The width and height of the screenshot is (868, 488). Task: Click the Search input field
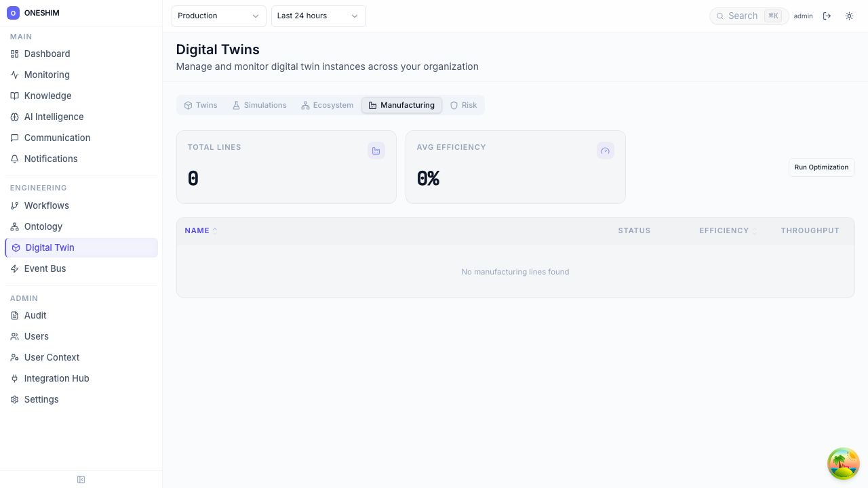(743, 16)
